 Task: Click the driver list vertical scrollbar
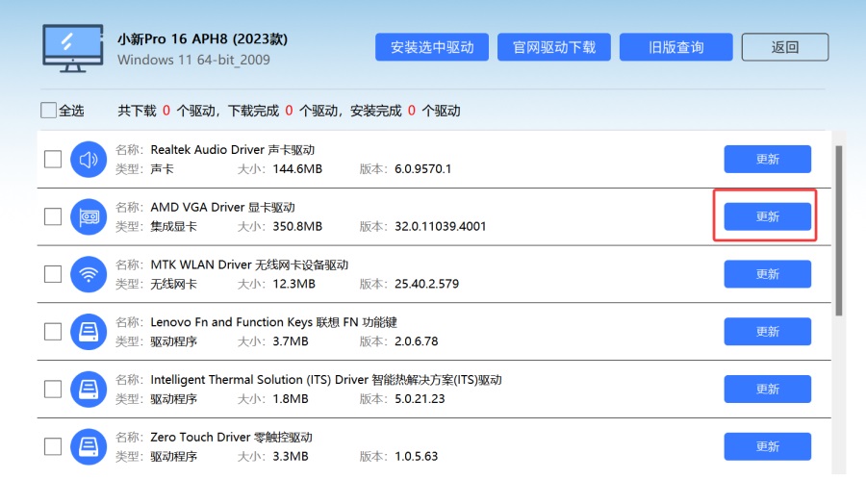839,231
